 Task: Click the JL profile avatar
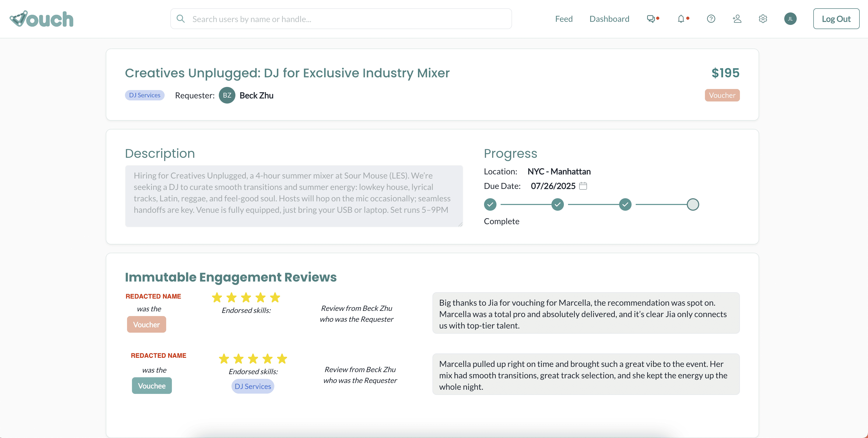(x=790, y=19)
